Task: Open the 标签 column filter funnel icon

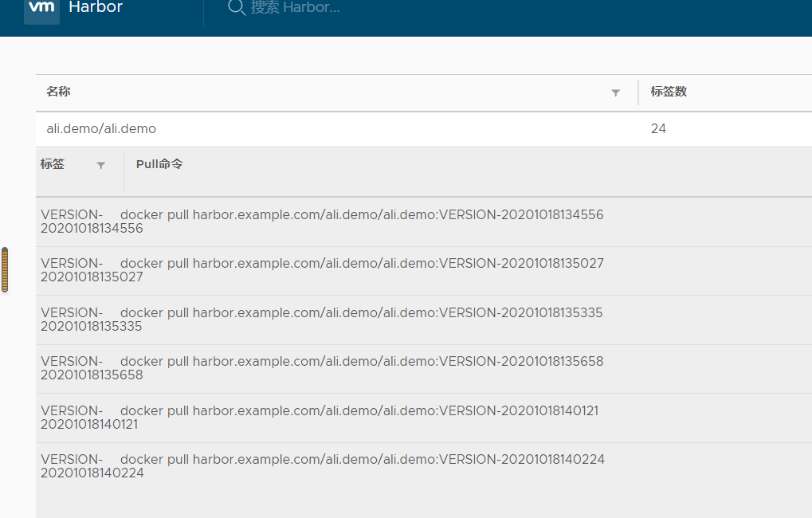Action: point(101,164)
